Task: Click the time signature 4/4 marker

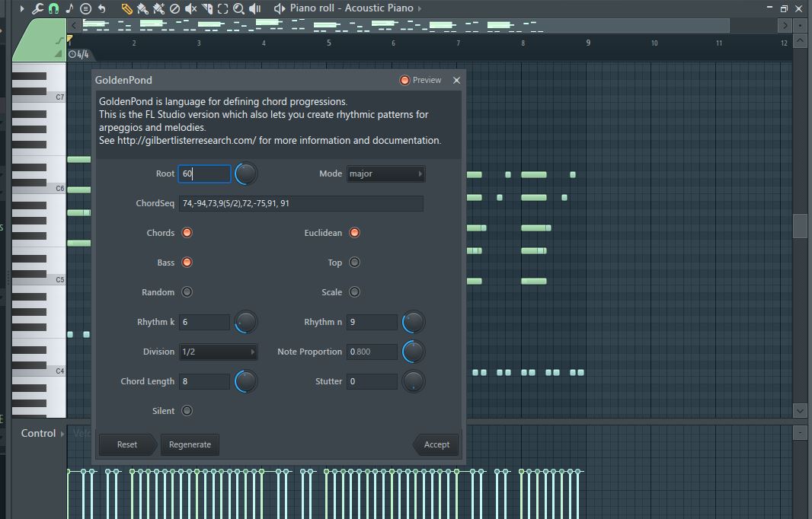Action: click(78, 54)
